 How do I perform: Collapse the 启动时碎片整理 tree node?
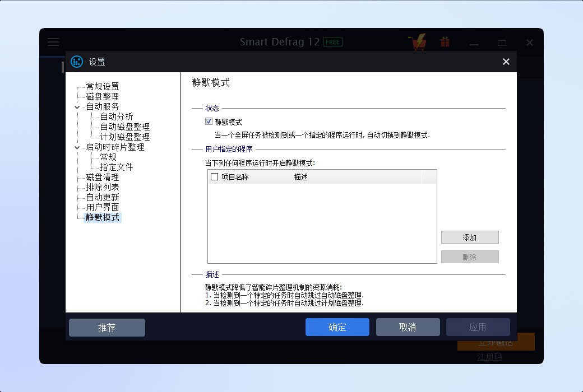click(x=77, y=147)
